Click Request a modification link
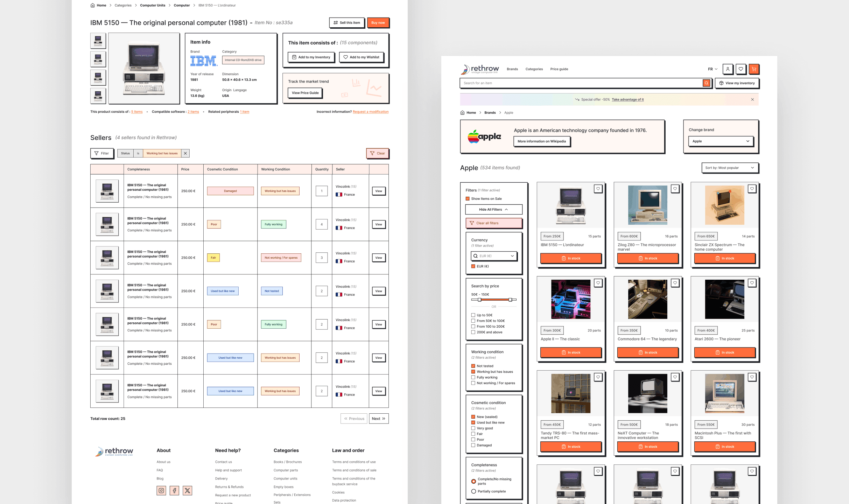The height and width of the screenshot is (504, 849). 370,112
